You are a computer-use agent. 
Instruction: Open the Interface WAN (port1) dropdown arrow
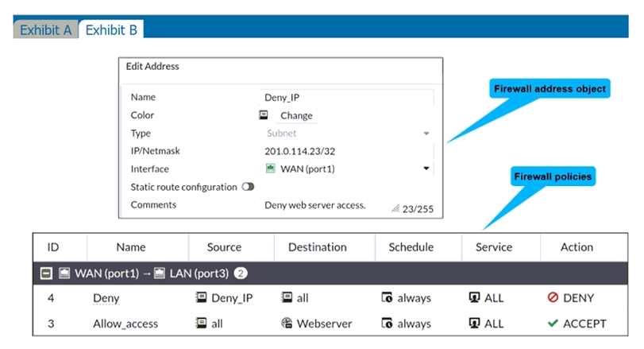426,168
